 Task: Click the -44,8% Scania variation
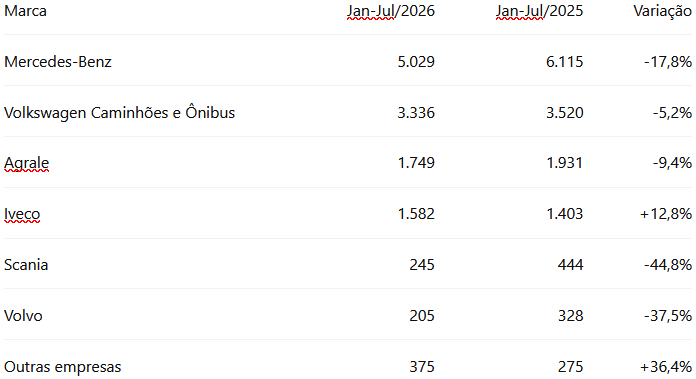(668, 265)
